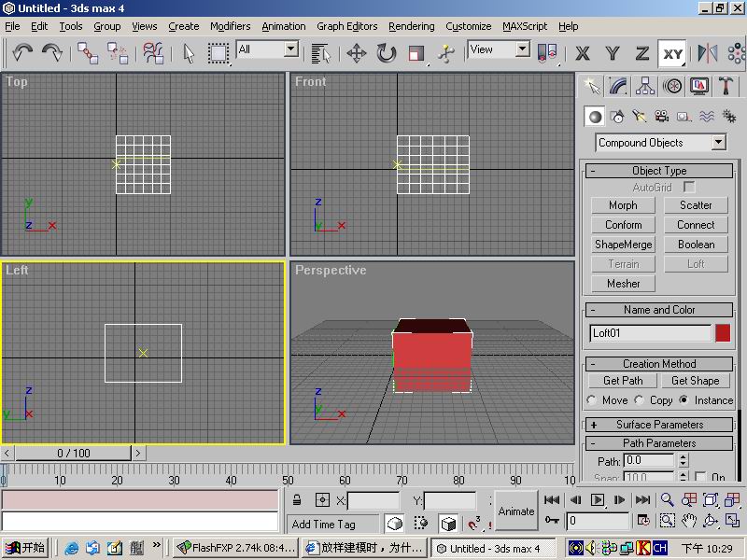Activate the Select and Move tool

pos(357,53)
